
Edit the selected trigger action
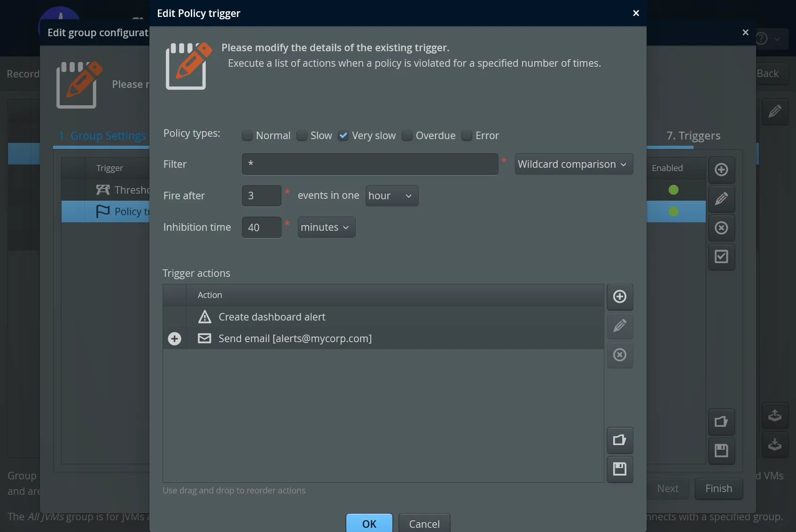[620, 326]
